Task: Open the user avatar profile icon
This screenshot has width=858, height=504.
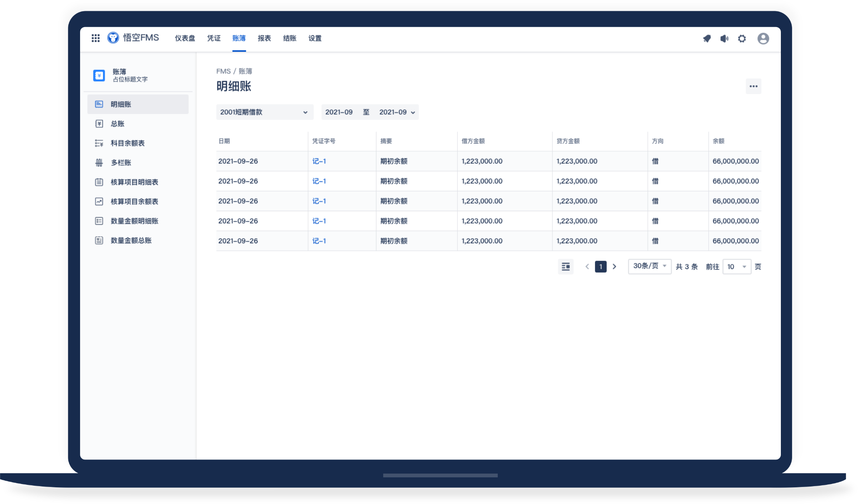Action: (x=763, y=39)
